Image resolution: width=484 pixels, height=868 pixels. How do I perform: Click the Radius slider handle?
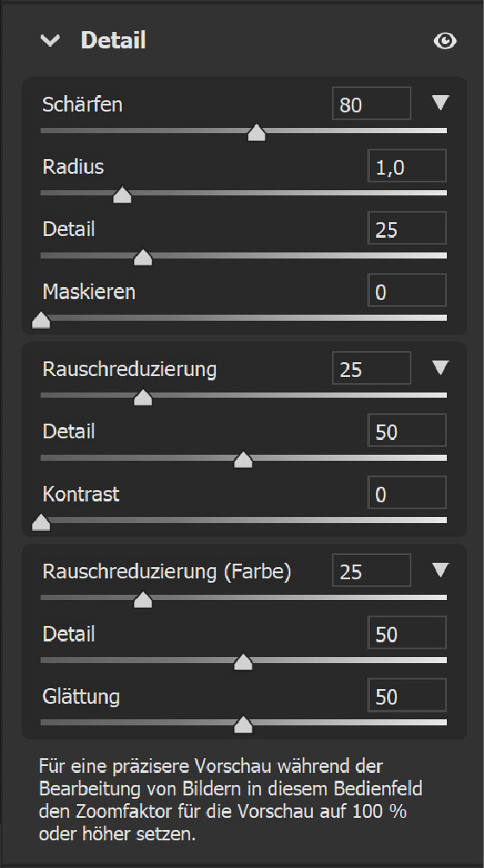coord(122,195)
